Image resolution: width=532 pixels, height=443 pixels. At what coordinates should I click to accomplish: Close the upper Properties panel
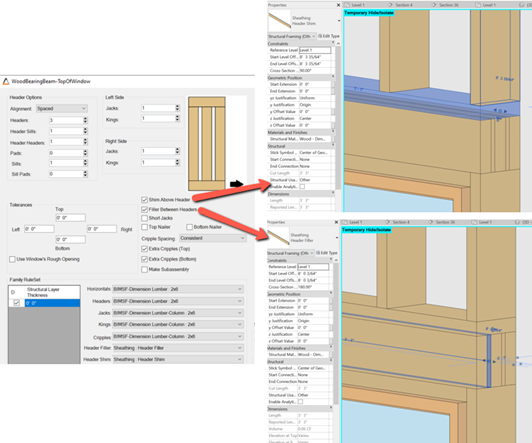pos(338,5)
